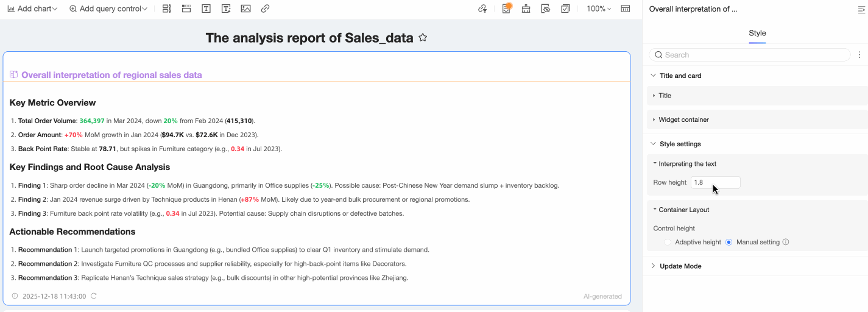This screenshot has height=312, width=868.
Task: Expand the Widget container group
Action: (x=683, y=119)
